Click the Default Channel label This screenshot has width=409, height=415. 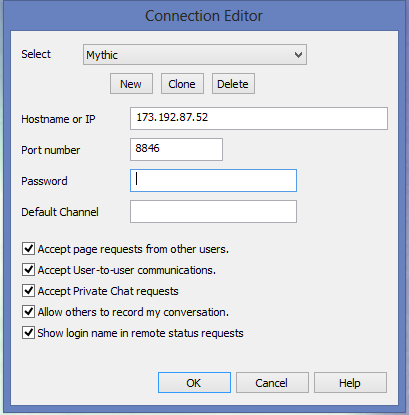(x=60, y=212)
